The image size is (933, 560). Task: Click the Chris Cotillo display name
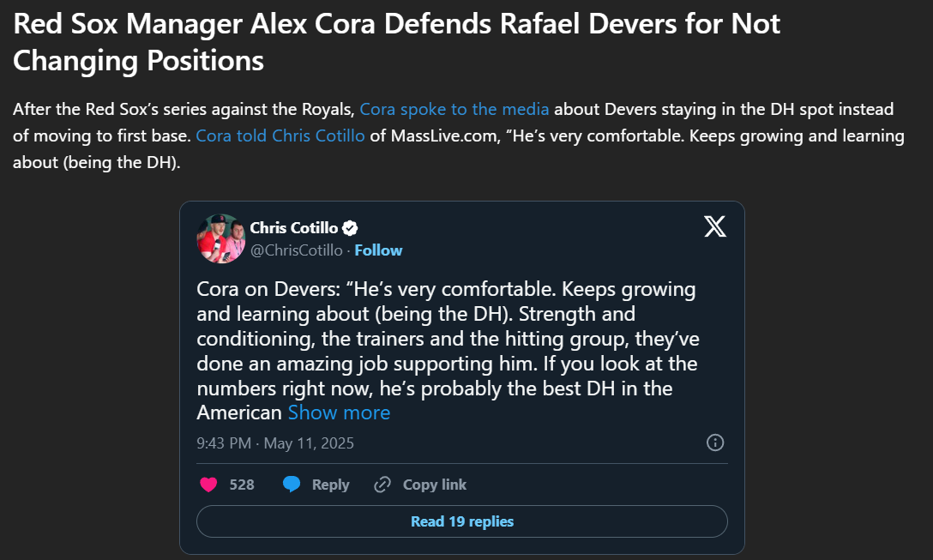tap(294, 228)
